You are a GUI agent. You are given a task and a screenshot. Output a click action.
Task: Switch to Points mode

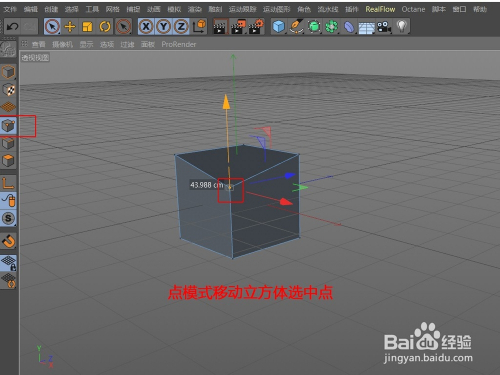point(8,126)
